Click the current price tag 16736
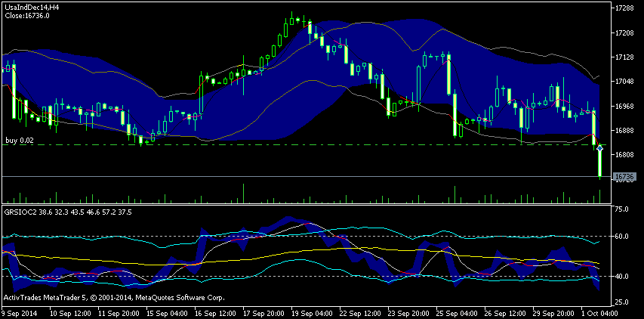Image resolution: width=644 pixels, height=319 pixels. (x=624, y=177)
